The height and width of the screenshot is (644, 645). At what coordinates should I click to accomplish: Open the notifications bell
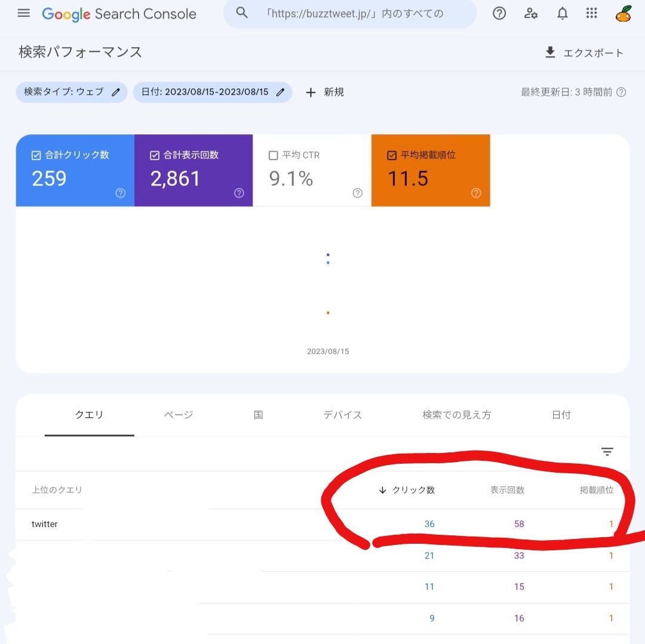click(563, 13)
